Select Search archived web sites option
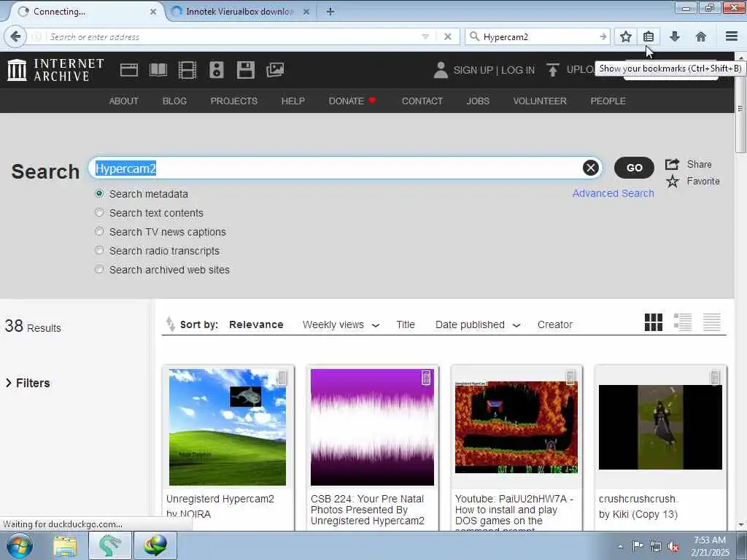Viewport: 747px width, 560px height. click(99, 270)
